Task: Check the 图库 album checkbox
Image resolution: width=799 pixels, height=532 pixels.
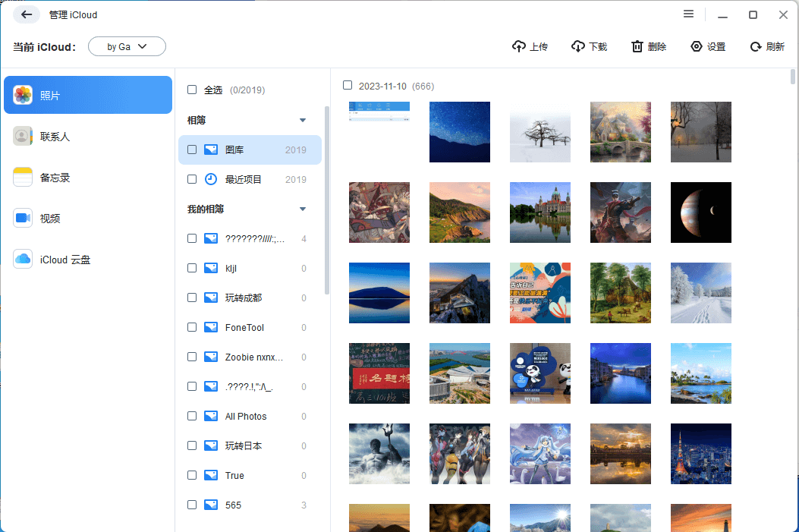Action: click(192, 150)
